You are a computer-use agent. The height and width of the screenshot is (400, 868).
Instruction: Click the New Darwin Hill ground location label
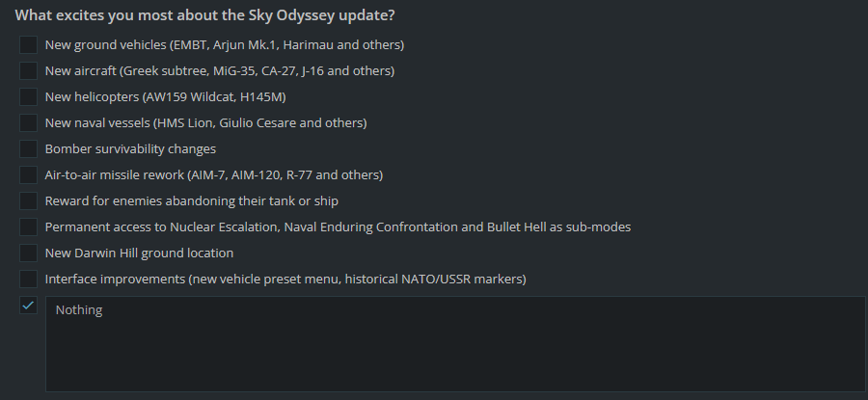[139, 253]
